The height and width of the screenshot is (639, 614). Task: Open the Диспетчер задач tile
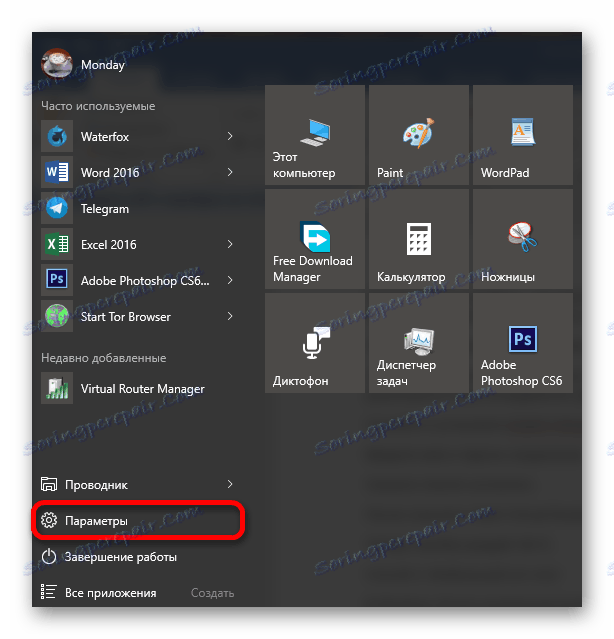tap(419, 343)
